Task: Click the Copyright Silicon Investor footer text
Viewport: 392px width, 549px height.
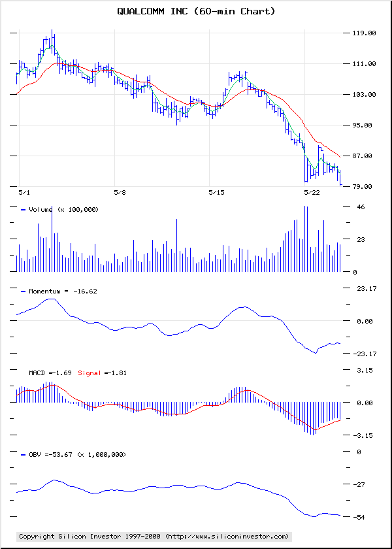Action: (154, 536)
